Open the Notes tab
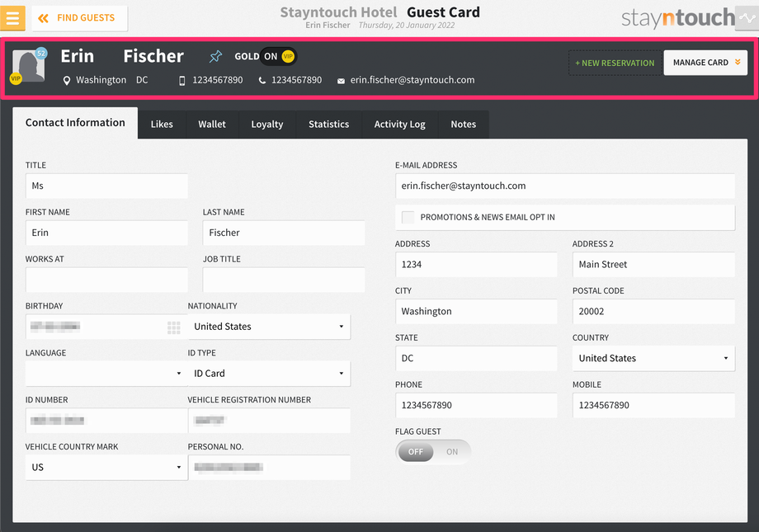The image size is (759, 532). click(464, 125)
